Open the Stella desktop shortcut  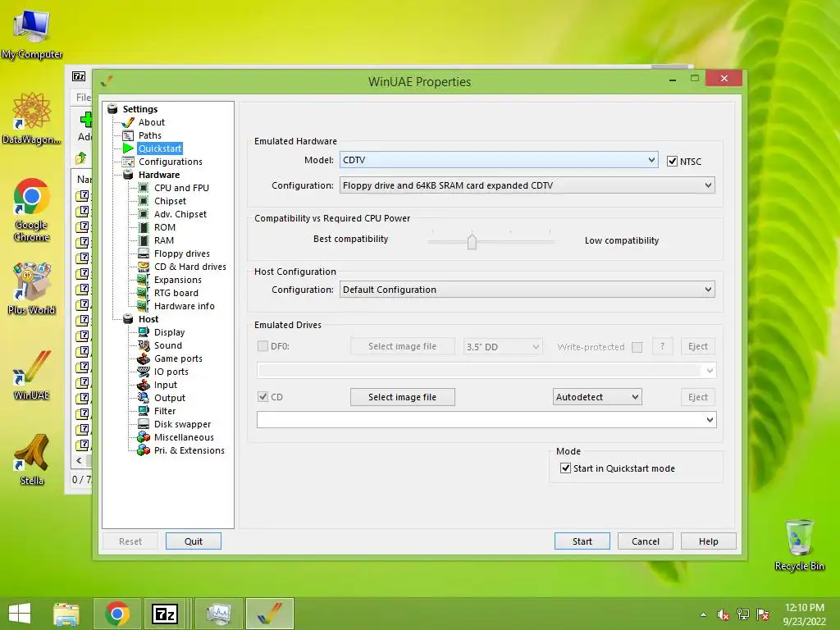(x=32, y=459)
